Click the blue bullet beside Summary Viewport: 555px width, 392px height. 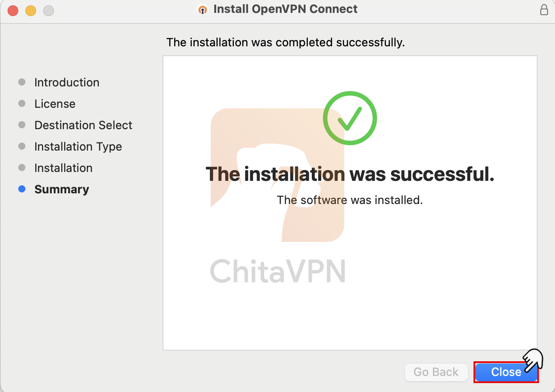point(22,189)
